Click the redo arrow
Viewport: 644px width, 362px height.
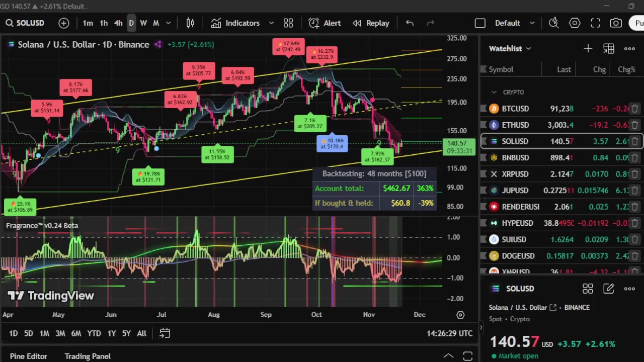(430, 23)
